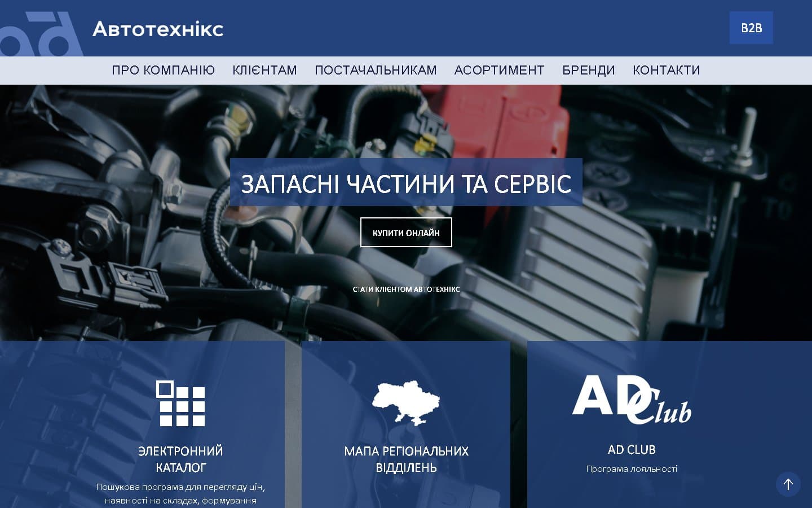The width and height of the screenshot is (812, 508).
Task: Click the Пошукова програма catalog description text
Action: coord(180,493)
